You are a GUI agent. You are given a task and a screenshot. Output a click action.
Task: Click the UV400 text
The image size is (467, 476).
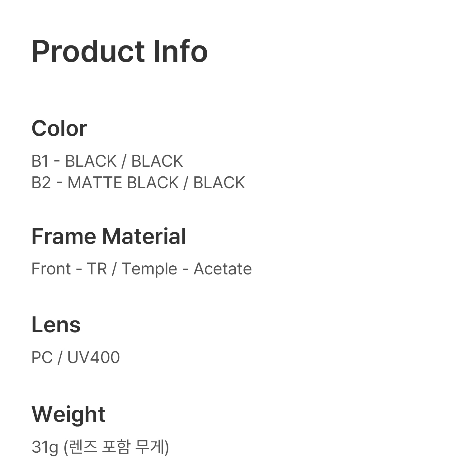tap(93, 357)
